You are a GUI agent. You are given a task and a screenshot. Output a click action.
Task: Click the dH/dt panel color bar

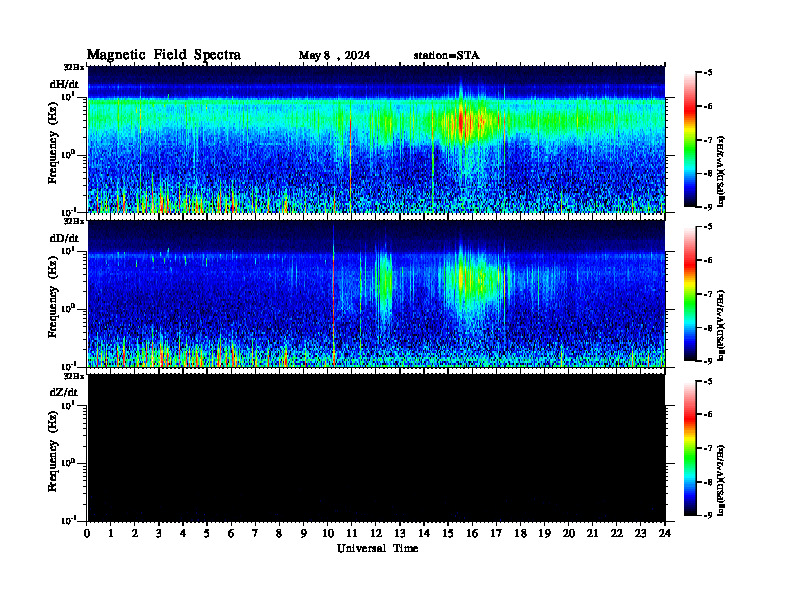click(x=690, y=139)
